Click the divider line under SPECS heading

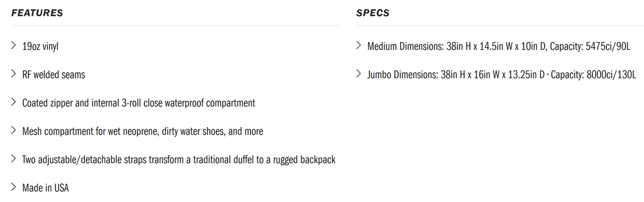tap(500, 25)
